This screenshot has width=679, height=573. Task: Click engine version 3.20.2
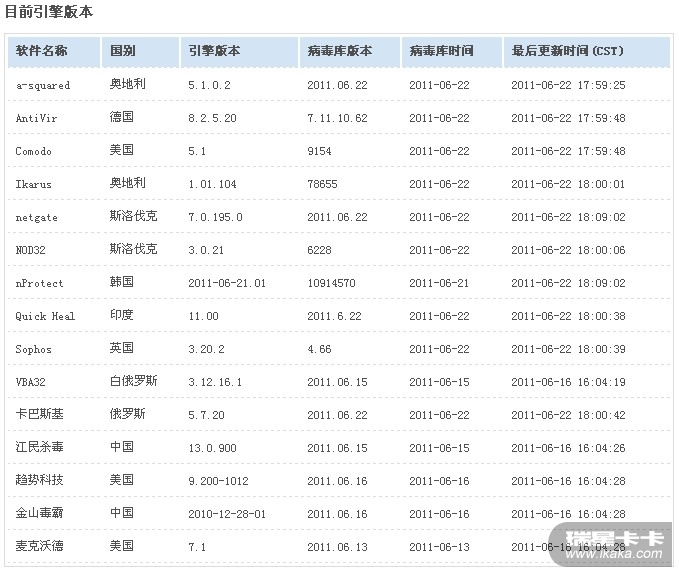(207, 349)
